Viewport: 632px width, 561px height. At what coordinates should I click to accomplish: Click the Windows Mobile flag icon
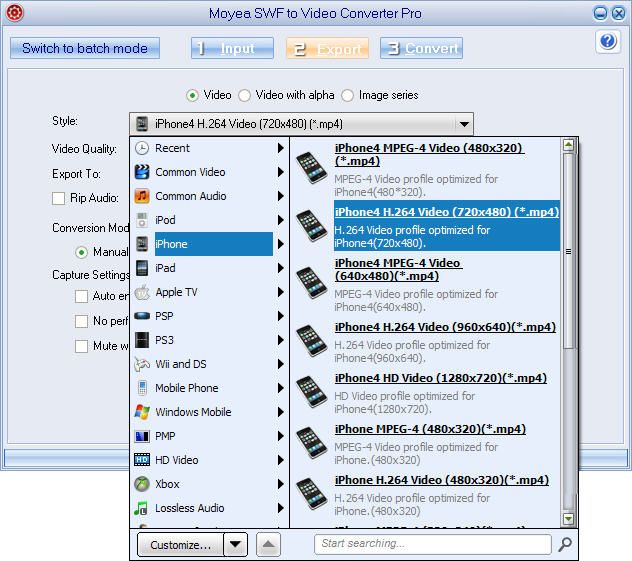142,412
